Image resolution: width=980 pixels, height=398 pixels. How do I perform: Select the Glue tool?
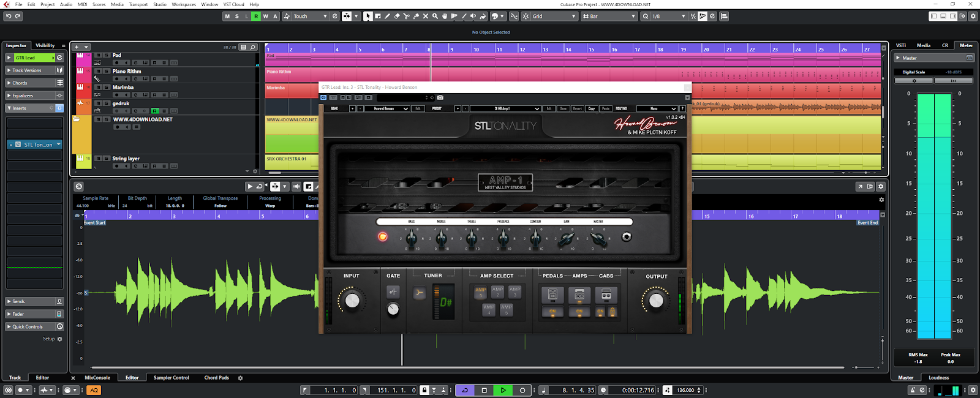tap(416, 16)
